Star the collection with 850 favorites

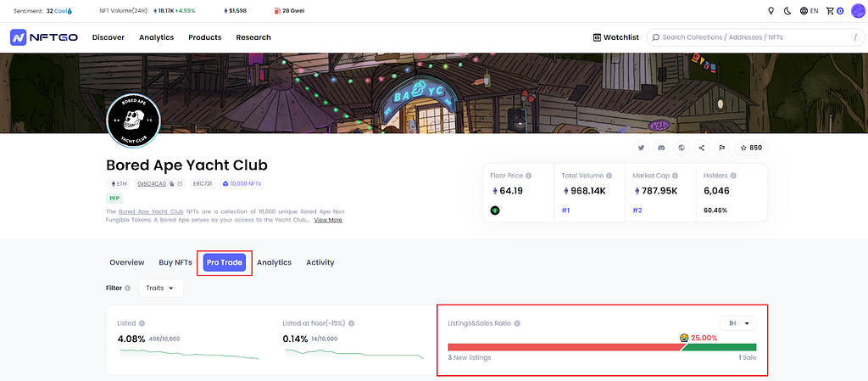pyautogui.click(x=751, y=148)
